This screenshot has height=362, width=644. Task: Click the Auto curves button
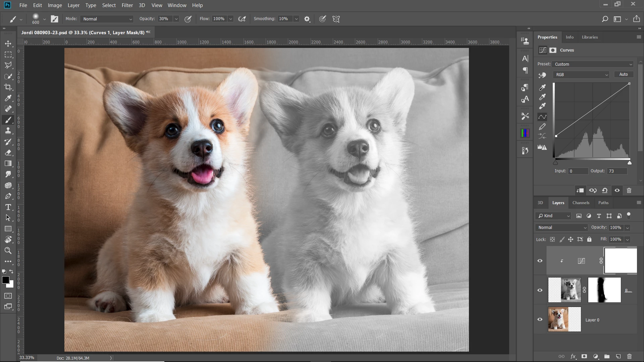623,74
